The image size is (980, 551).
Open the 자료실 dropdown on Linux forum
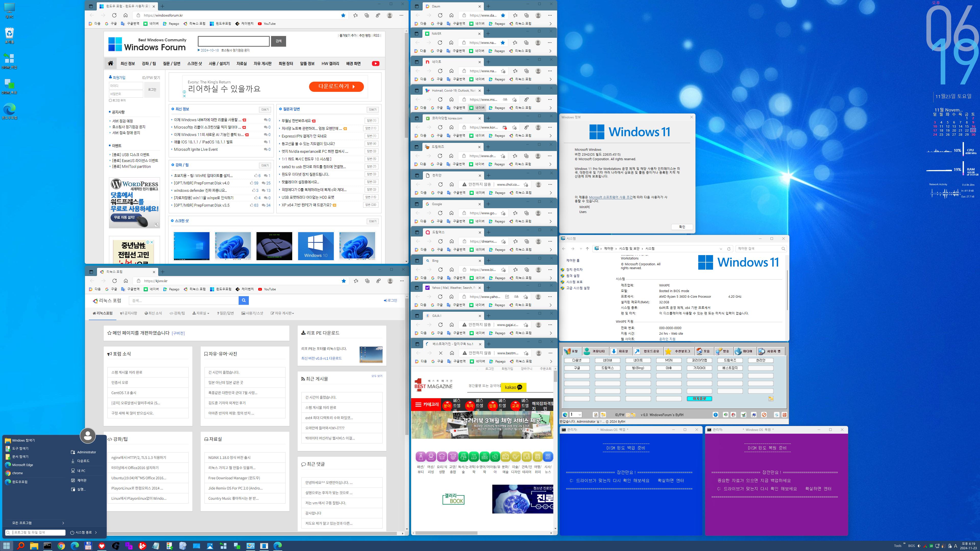click(201, 313)
